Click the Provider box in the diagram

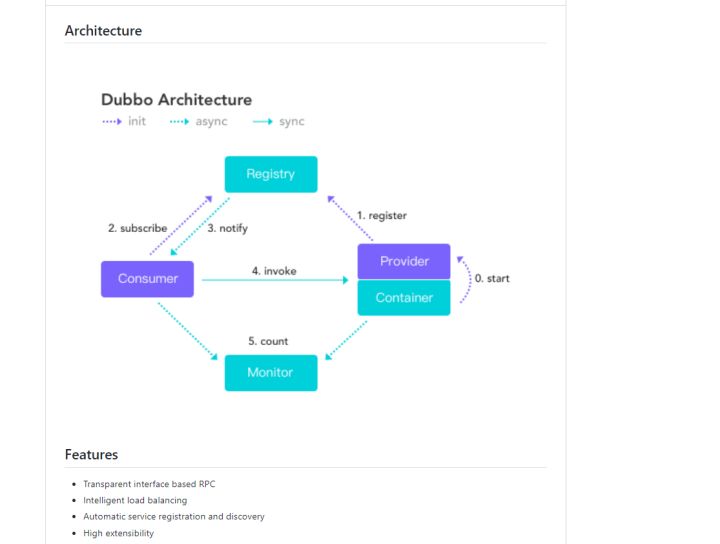click(x=404, y=261)
